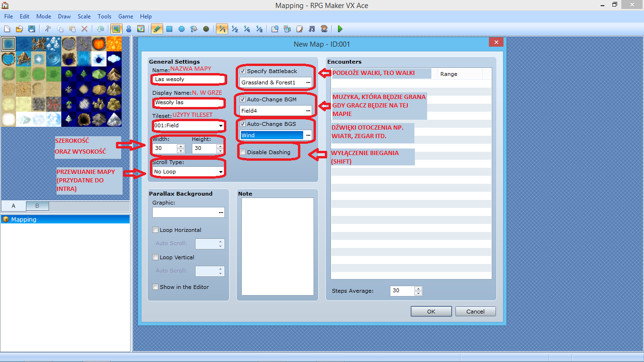Select the Pencil drawing tool
644x362 pixels.
[x=157, y=29]
